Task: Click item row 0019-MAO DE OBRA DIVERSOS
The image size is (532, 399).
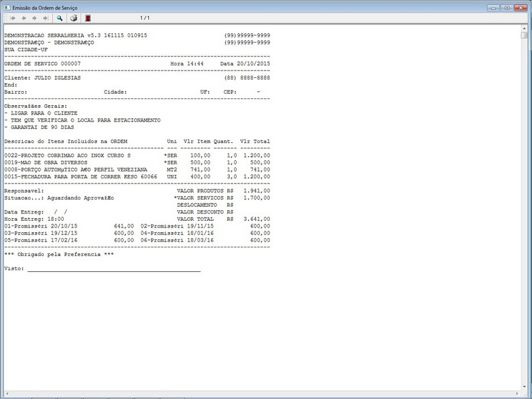Action: pyautogui.click(x=137, y=162)
